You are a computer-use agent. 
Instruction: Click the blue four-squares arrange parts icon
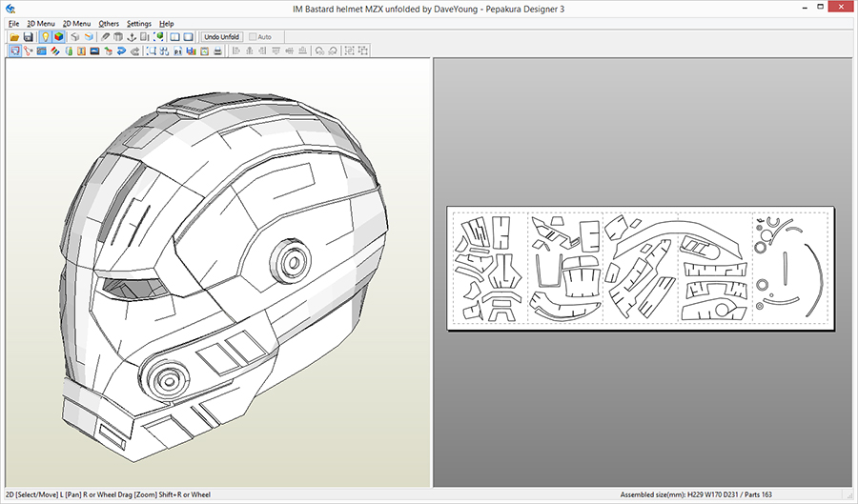pos(164,50)
